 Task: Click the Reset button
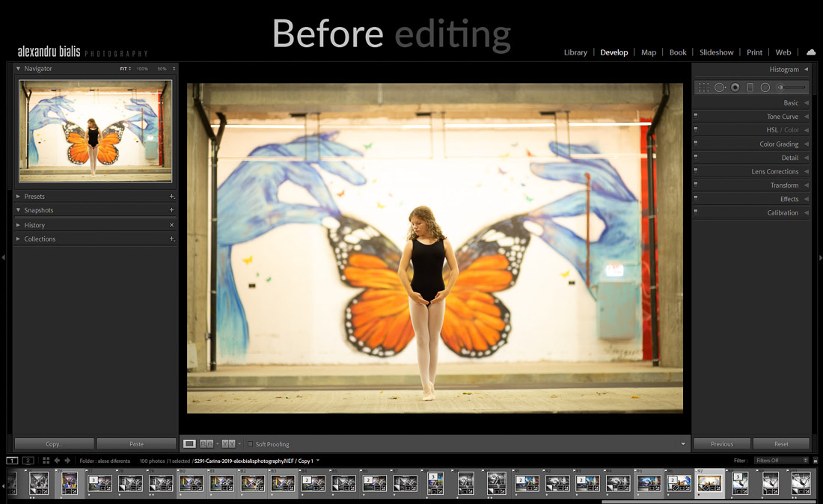(781, 444)
